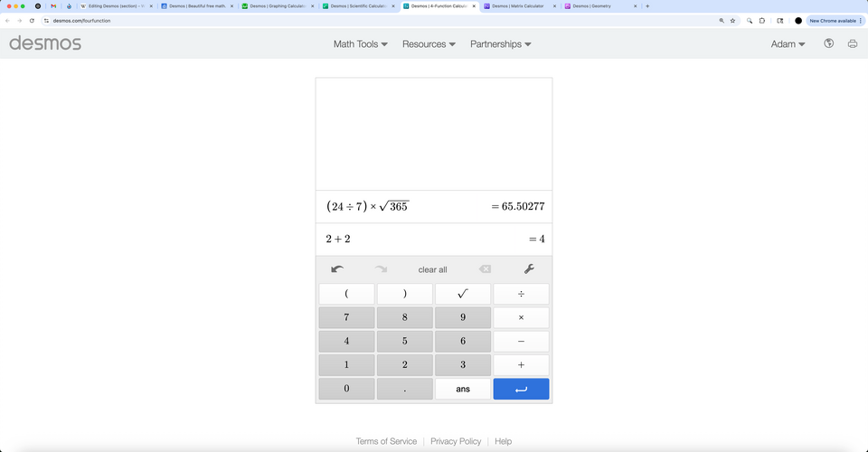Switch to Editing Desmos (section) tab
The height and width of the screenshot is (452, 868).
click(116, 6)
